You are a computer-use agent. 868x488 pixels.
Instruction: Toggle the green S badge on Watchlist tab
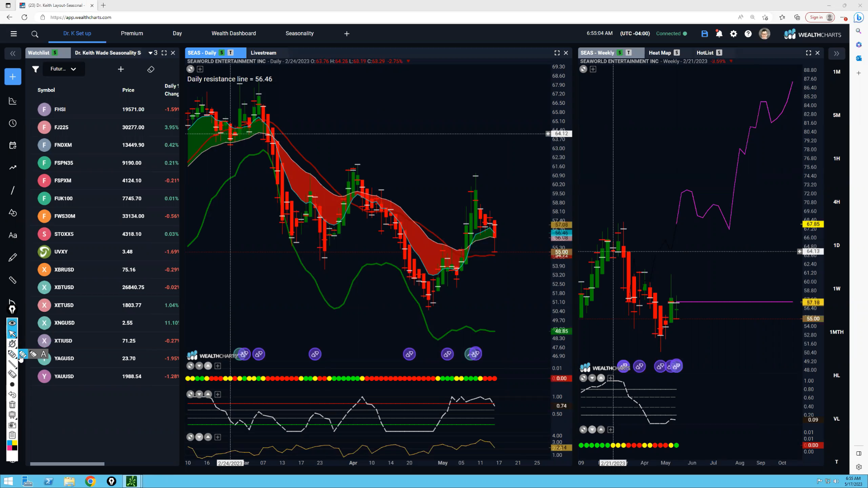tap(55, 53)
